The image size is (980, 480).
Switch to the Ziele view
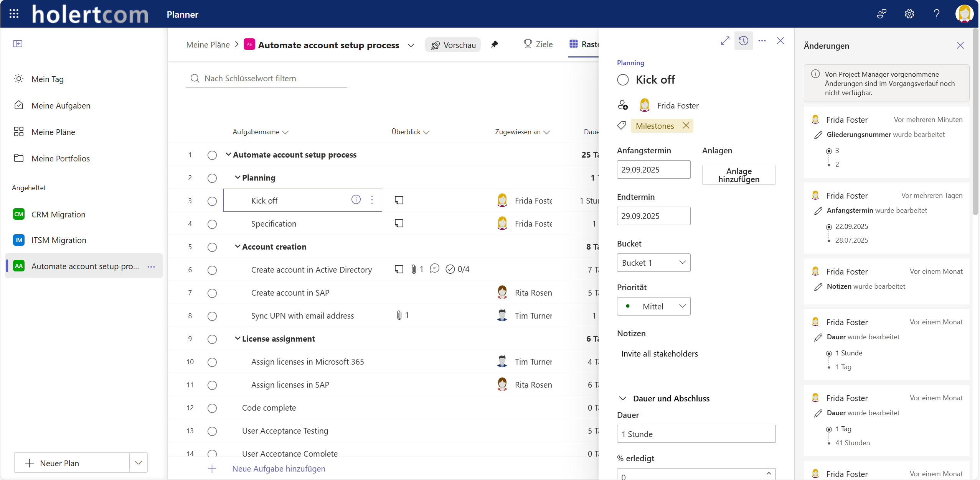(538, 44)
